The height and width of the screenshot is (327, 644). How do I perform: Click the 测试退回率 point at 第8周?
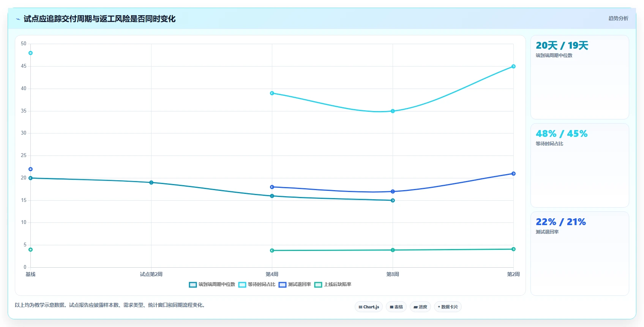click(393, 192)
